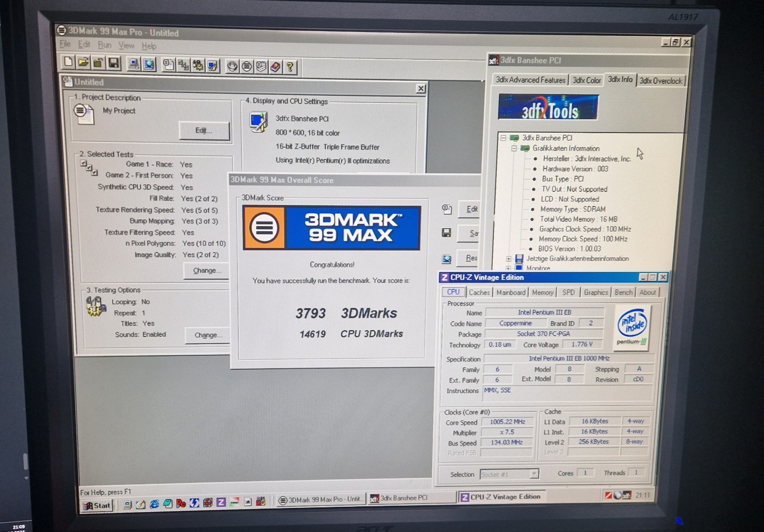
Task: Click the red tray icon in system tray
Action: click(x=608, y=495)
